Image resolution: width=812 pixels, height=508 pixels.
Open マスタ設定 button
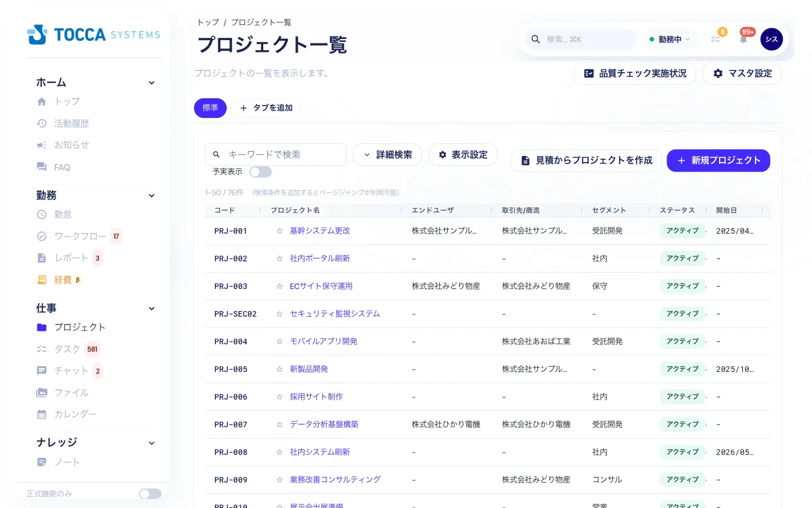point(742,73)
